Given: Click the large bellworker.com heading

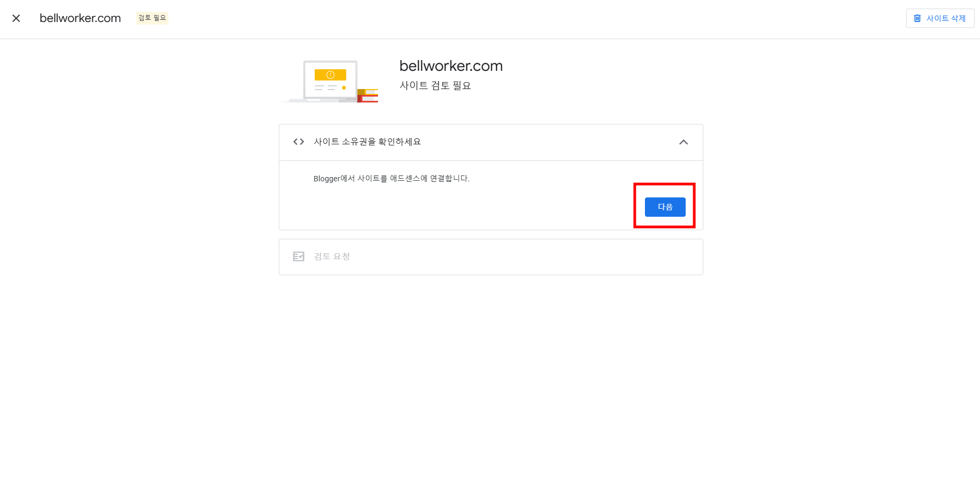Looking at the screenshot, I should pos(451,66).
